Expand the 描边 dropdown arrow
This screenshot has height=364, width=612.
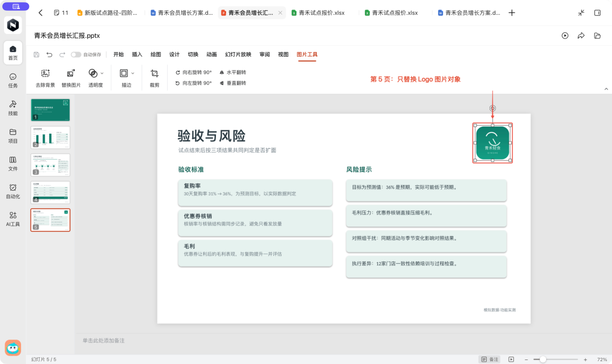(133, 73)
